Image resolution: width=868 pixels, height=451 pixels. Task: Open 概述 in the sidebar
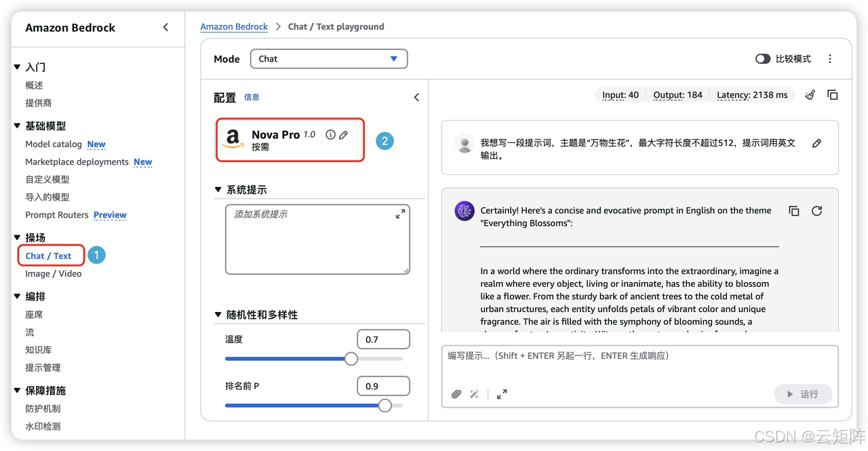[x=34, y=85]
